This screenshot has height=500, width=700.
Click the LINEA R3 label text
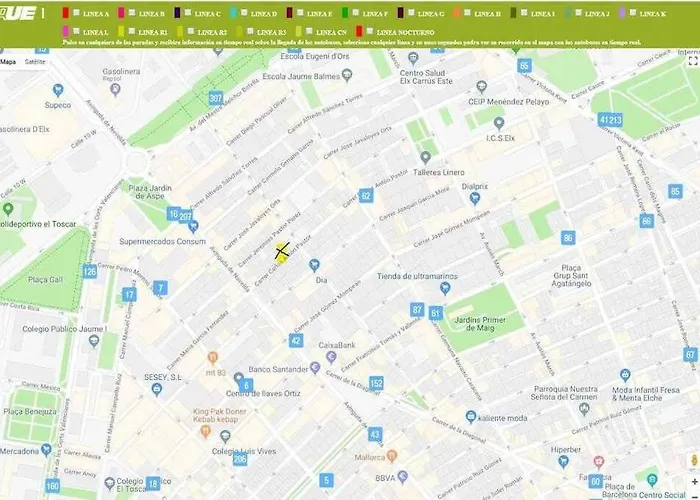coord(271,33)
